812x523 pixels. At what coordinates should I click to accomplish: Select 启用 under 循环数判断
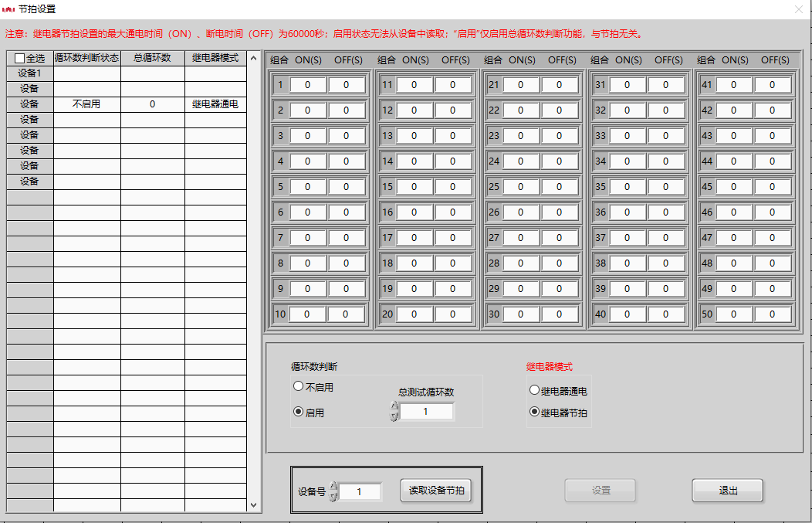click(x=298, y=412)
